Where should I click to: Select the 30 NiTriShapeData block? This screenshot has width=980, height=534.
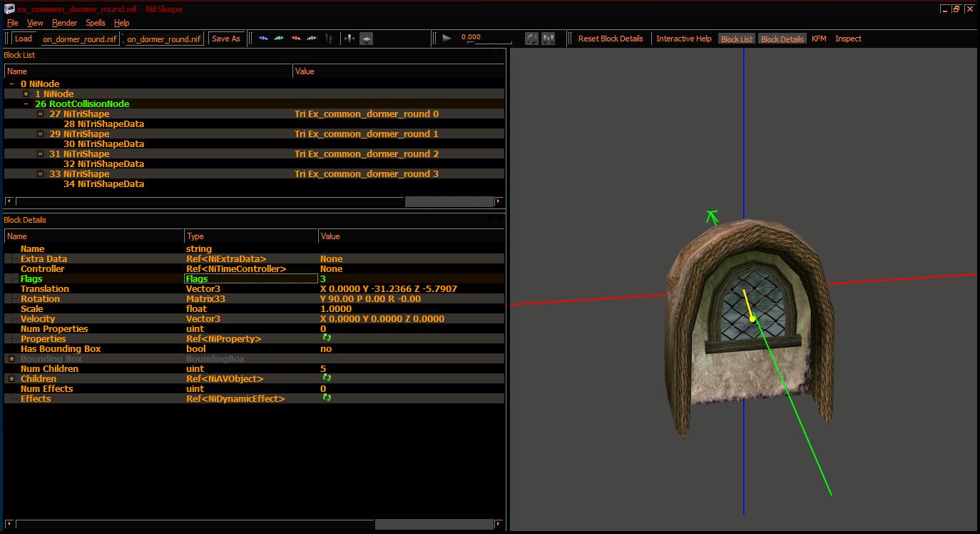(x=103, y=144)
